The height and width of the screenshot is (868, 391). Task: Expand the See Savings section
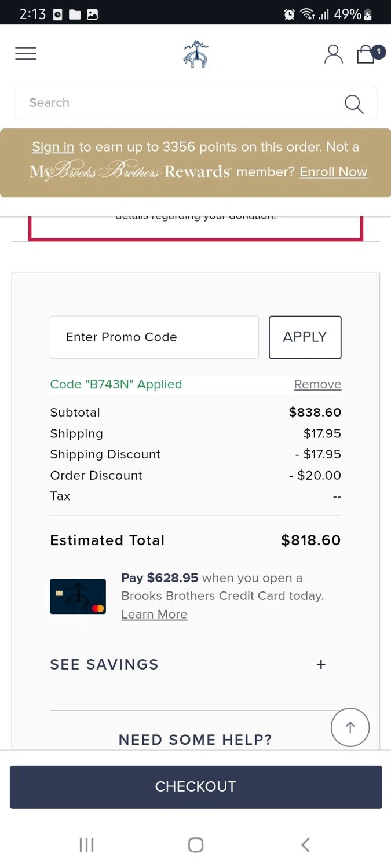104,664
